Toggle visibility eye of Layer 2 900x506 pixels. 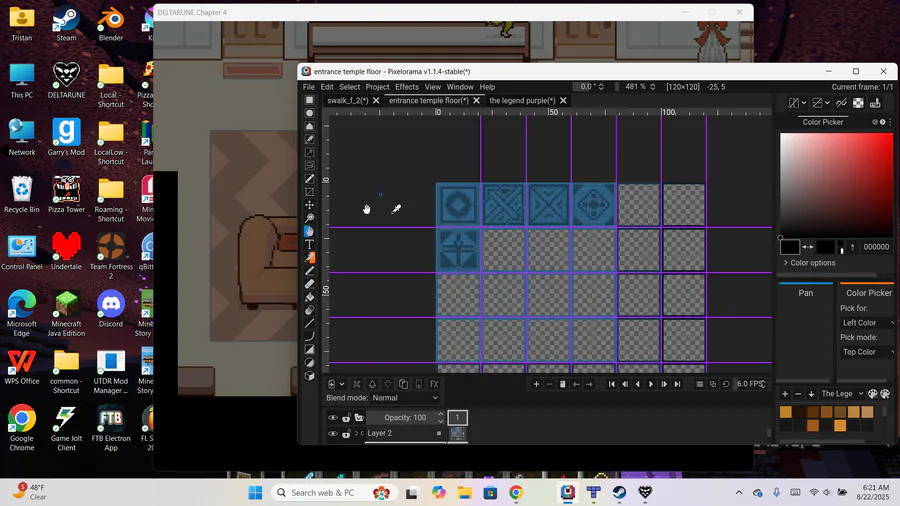[x=333, y=433]
